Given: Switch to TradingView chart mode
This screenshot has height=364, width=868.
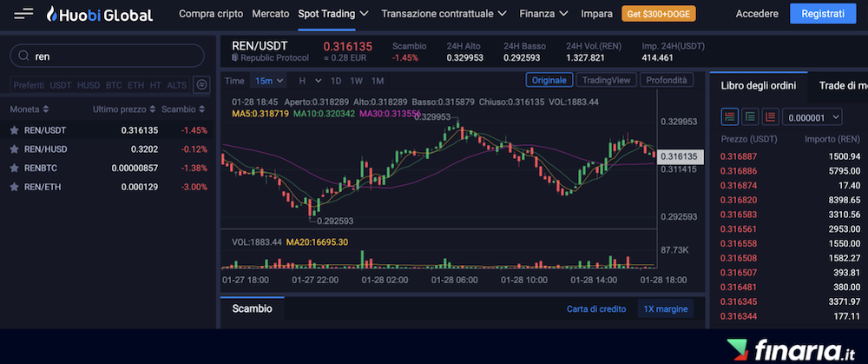Looking at the screenshot, I should coord(607,80).
